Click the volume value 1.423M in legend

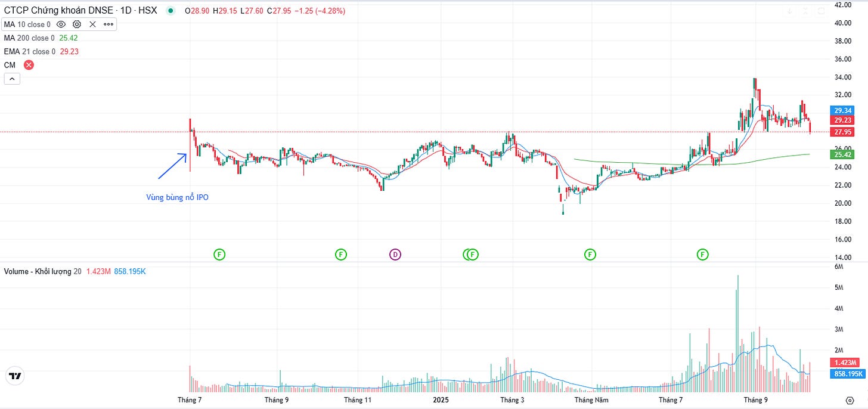coord(99,271)
